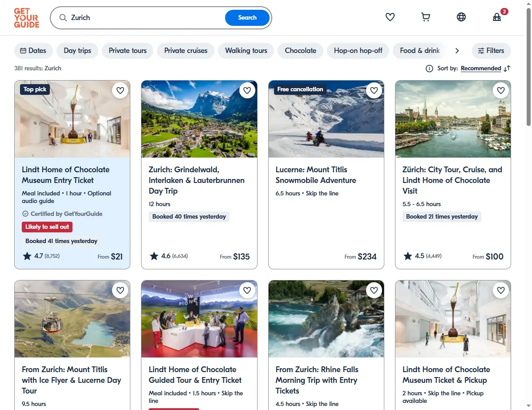Open Lindt Home of Chocolate Museum Entry Ticket
Viewport: 532px width, 410px height.
[x=65, y=175]
